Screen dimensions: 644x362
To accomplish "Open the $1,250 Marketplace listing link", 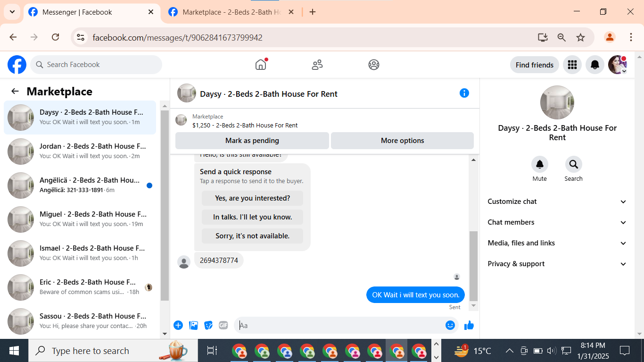I will (245, 126).
